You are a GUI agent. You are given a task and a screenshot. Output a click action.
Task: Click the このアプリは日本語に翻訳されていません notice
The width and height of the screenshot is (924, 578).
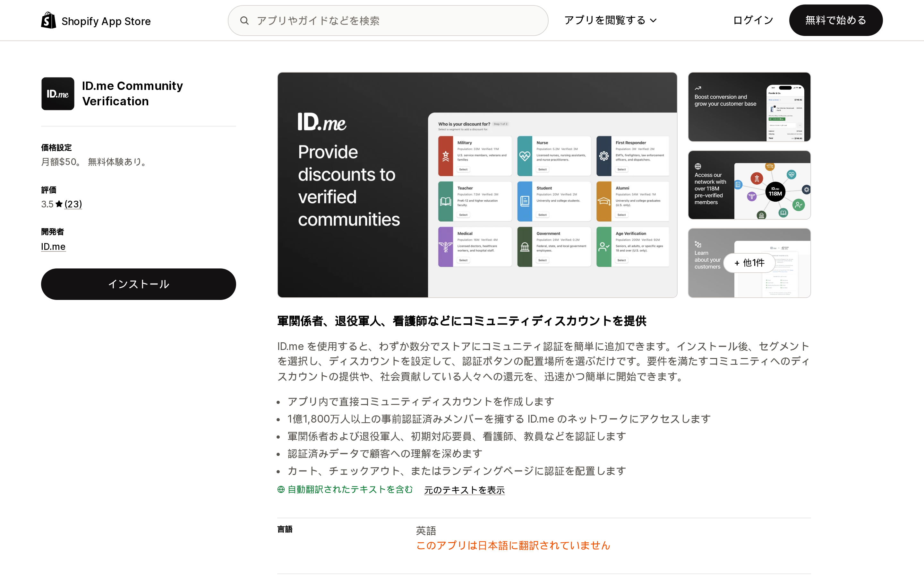tap(513, 546)
